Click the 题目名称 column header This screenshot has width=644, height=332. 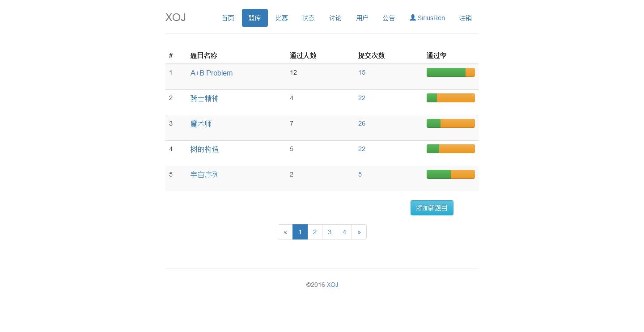(203, 55)
